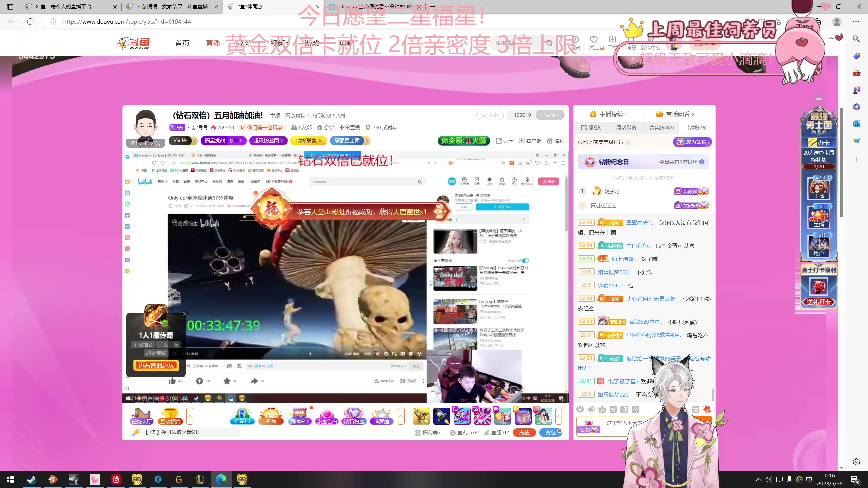Screen dimensions: 868x488
Task: Open the Steam taskbar icon
Action: 32,480
